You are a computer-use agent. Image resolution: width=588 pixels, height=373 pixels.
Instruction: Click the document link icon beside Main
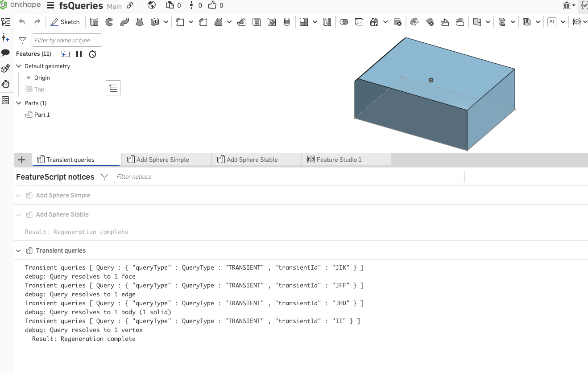click(x=130, y=6)
